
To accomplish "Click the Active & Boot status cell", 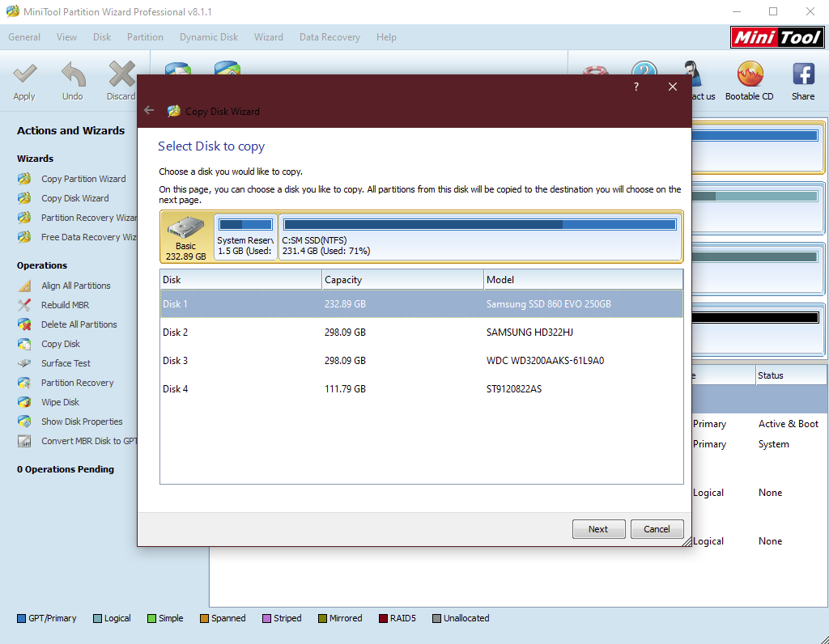I will pos(789,424).
